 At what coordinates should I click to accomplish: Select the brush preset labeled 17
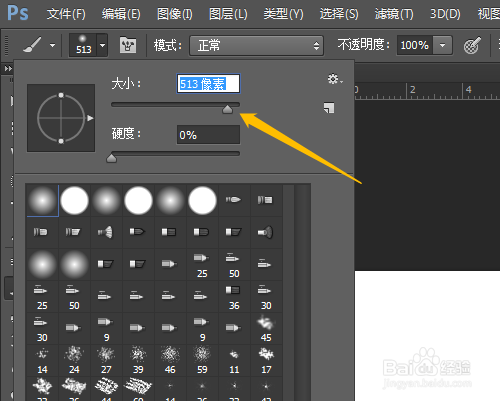266,361
